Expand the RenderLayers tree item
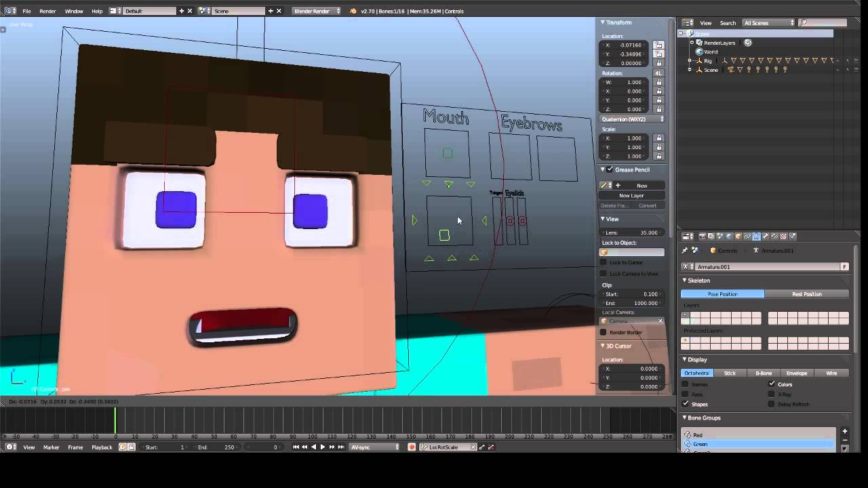Screen dimensions: 868x488 coord(692,43)
